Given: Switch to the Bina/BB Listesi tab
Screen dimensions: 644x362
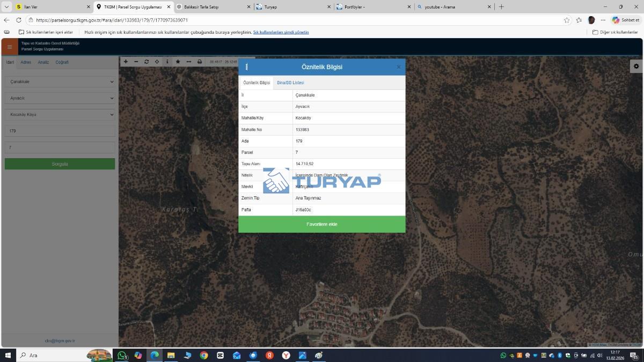Looking at the screenshot, I should coord(290,83).
